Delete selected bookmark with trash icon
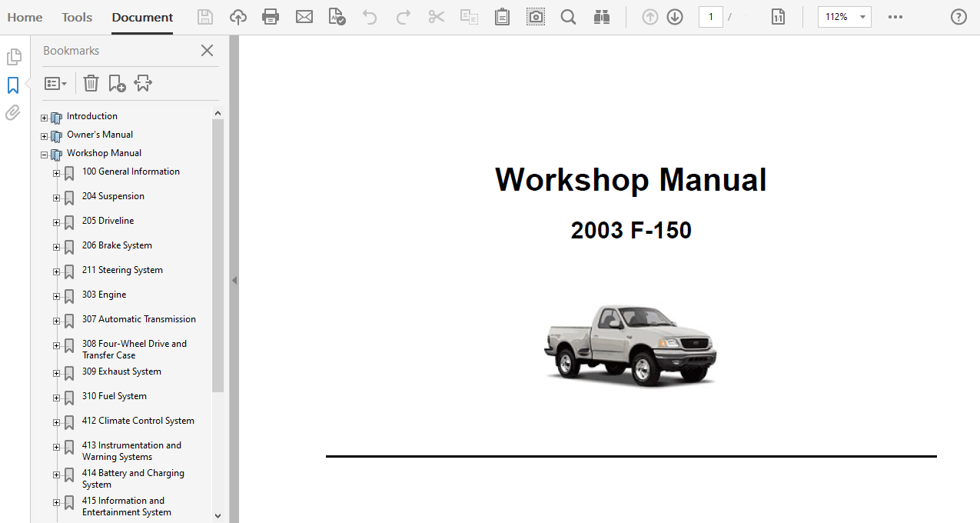This screenshot has height=523, width=980. click(x=91, y=83)
